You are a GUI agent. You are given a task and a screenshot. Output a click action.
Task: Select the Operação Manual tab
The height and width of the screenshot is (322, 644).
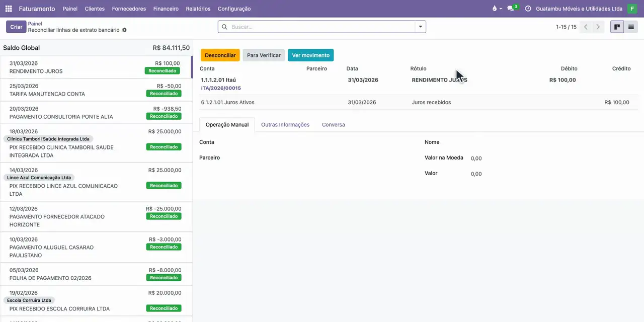[227, 125]
